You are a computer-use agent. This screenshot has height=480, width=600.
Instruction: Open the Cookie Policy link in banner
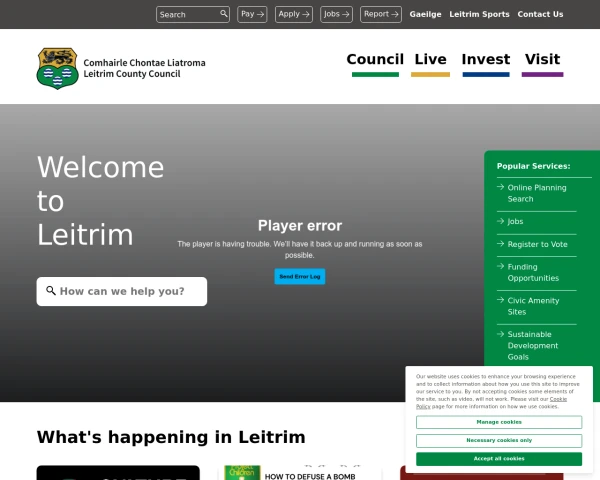(558, 399)
